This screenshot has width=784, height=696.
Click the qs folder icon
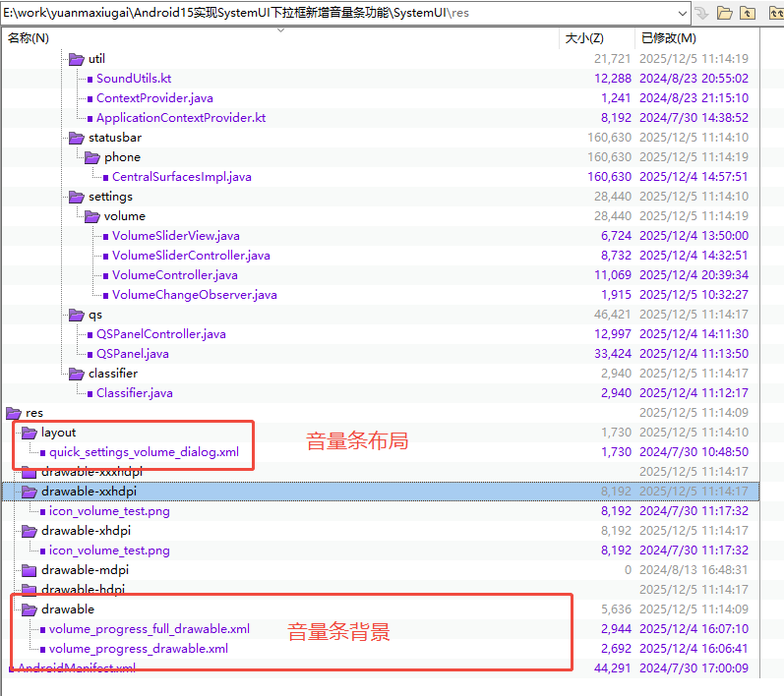point(77,315)
